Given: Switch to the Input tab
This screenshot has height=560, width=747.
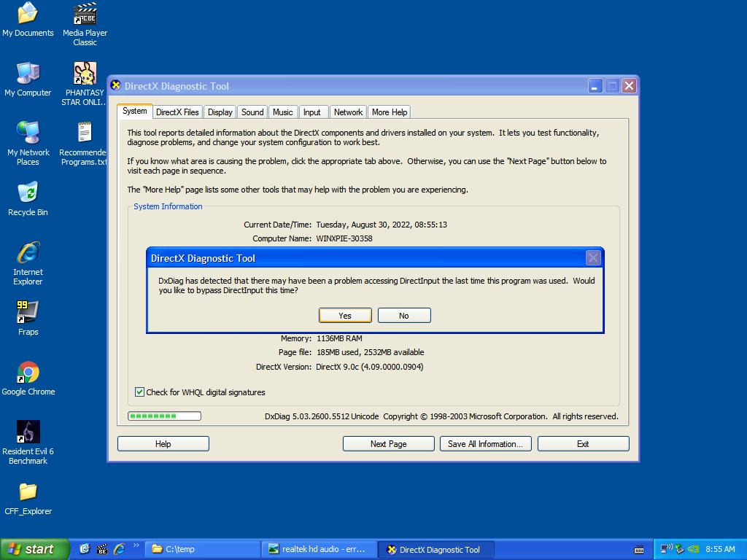Looking at the screenshot, I should (x=312, y=112).
